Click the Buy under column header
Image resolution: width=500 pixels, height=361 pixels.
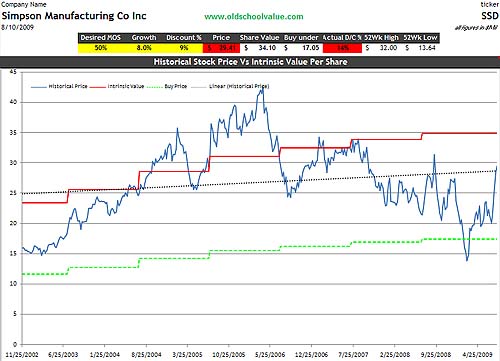(301, 38)
